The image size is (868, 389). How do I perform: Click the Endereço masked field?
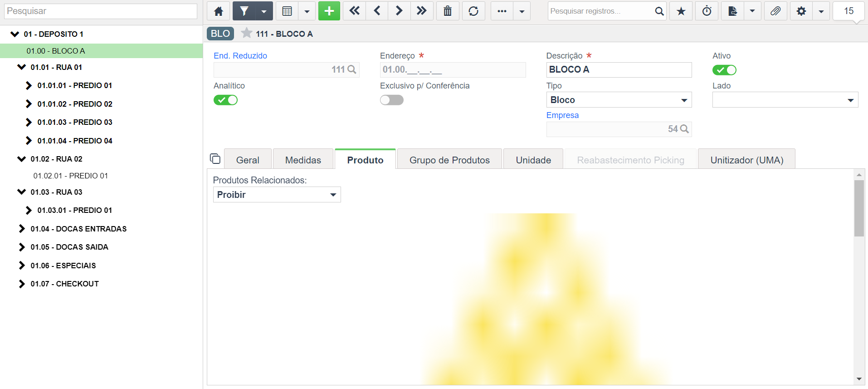pos(453,69)
